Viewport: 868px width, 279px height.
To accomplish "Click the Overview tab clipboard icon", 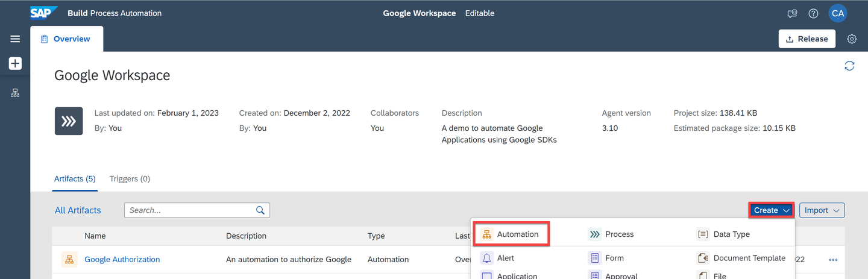I will [44, 39].
